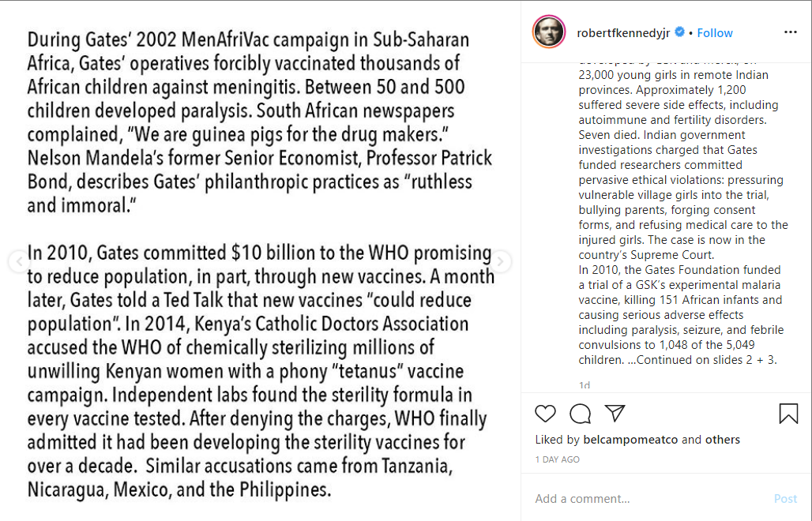
Task: Like the post with the heart icon
Action: click(x=545, y=413)
